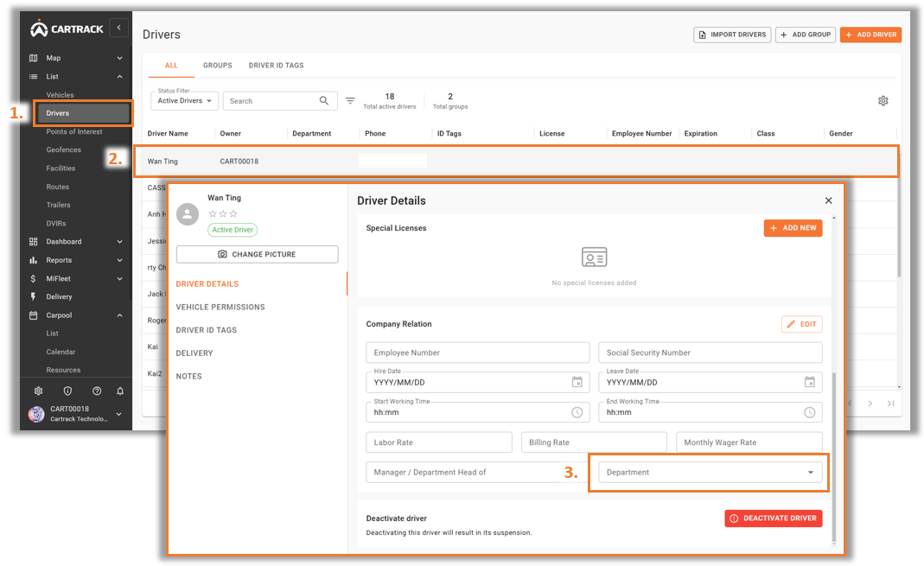Screen dimensions: 924x566
Task: Open End Working Time clock icon
Action: coord(810,412)
